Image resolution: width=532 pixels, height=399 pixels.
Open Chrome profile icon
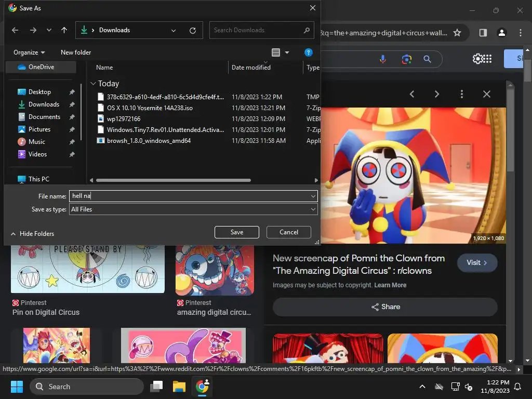tap(502, 33)
